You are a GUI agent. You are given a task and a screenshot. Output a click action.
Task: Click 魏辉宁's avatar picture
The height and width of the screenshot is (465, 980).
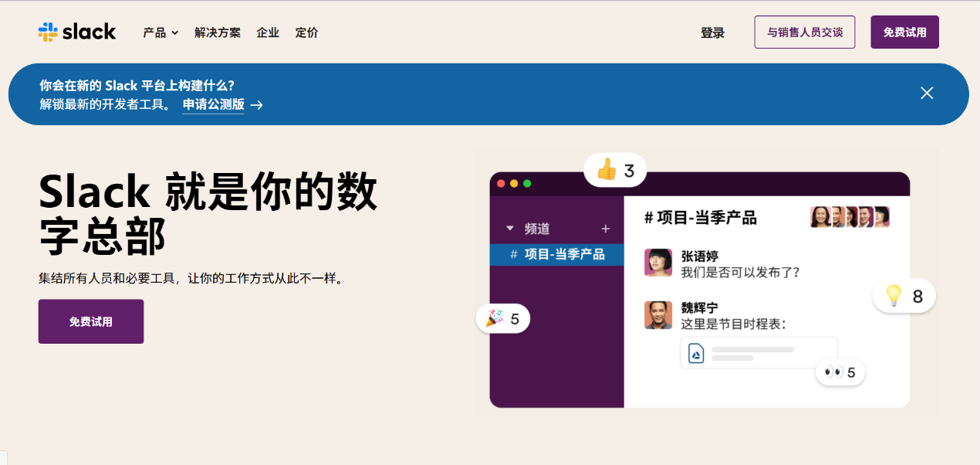[658, 315]
